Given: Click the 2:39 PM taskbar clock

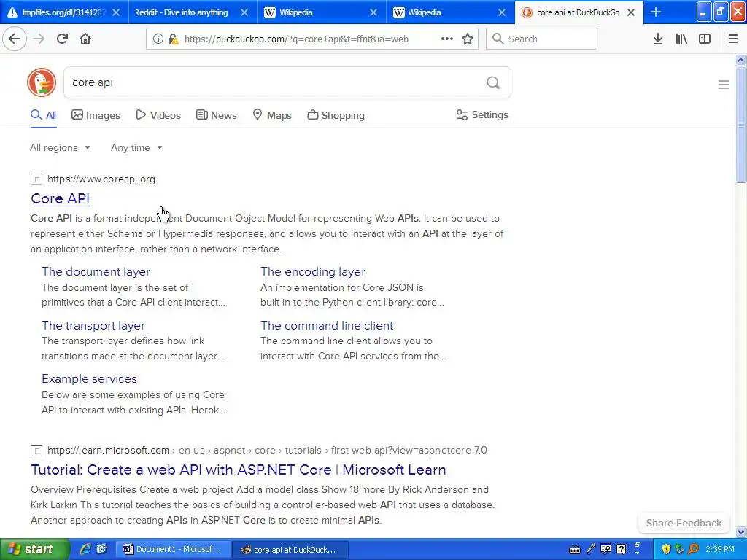Looking at the screenshot, I should pos(719,549).
